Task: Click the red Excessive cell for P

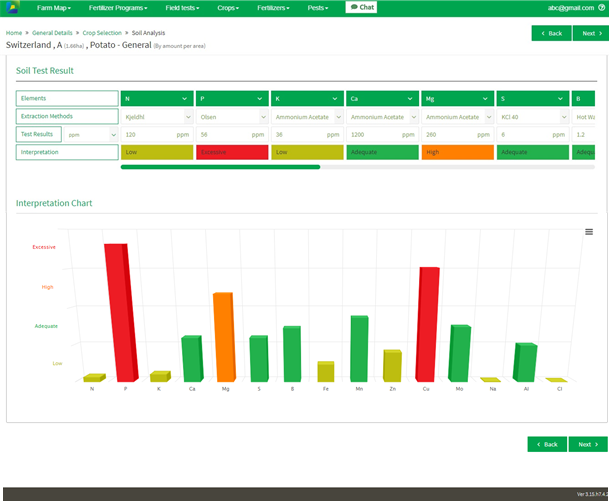Action: point(232,152)
